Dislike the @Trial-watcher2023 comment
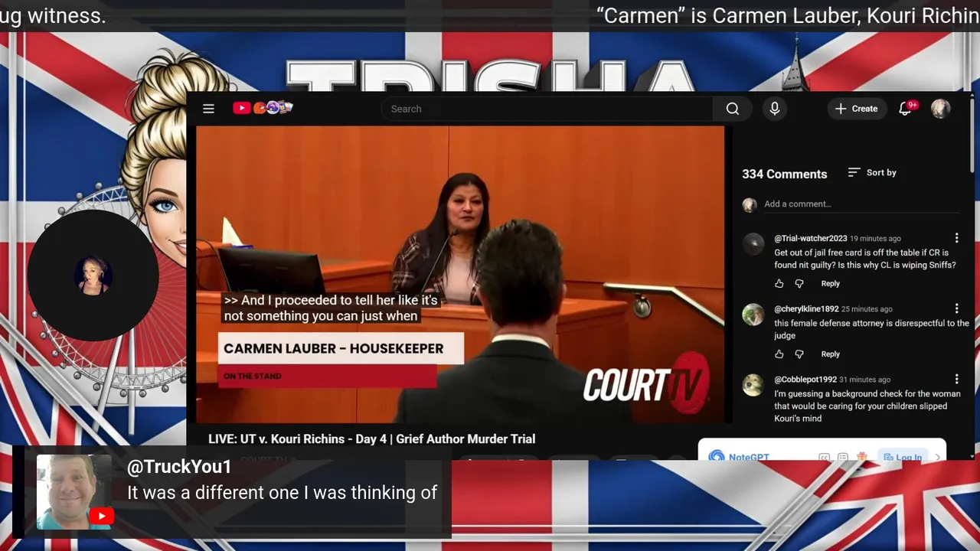The height and width of the screenshot is (551, 980). point(799,283)
